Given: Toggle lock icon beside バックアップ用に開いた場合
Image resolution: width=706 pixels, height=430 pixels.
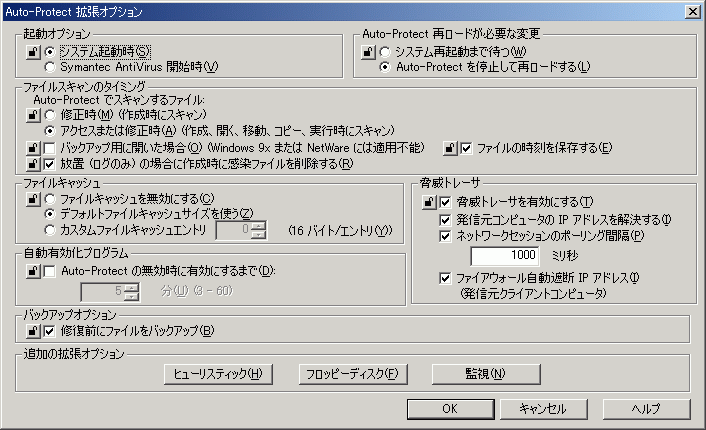Looking at the screenshot, I should [33, 148].
